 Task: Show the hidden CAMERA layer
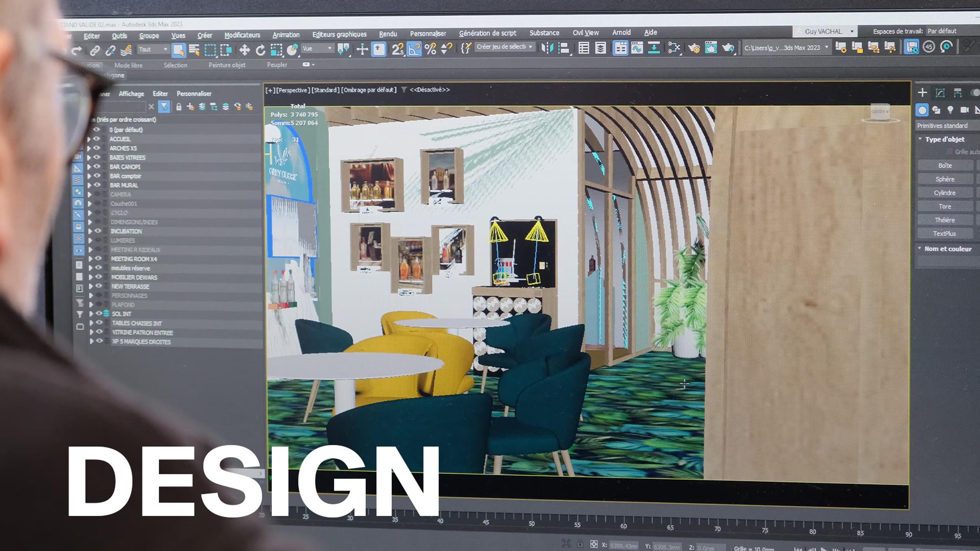(x=98, y=194)
